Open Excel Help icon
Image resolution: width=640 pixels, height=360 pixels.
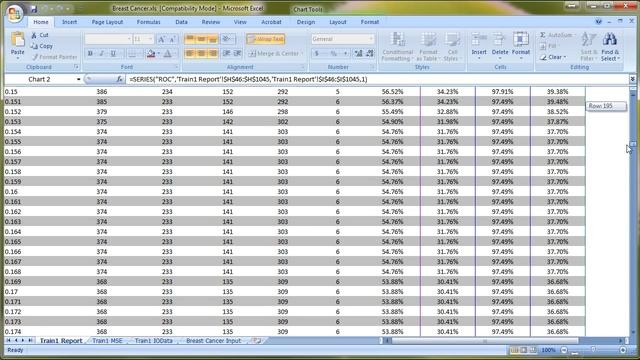coord(598,22)
